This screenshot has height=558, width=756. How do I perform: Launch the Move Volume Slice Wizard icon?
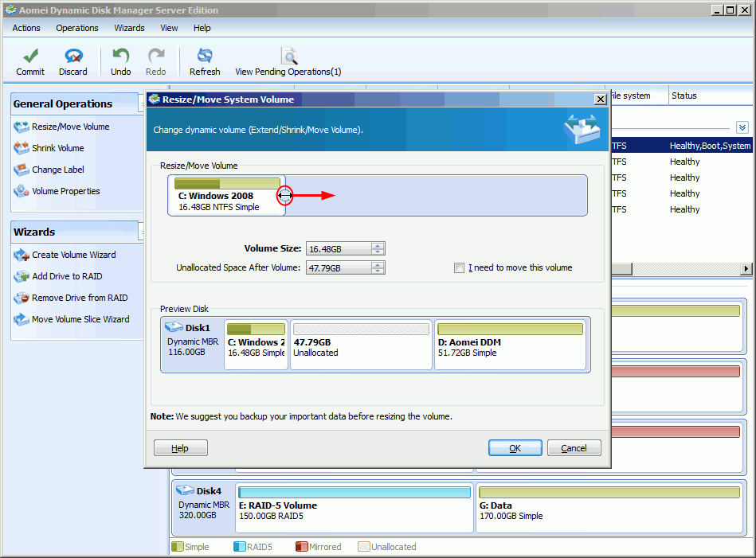click(x=22, y=319)
